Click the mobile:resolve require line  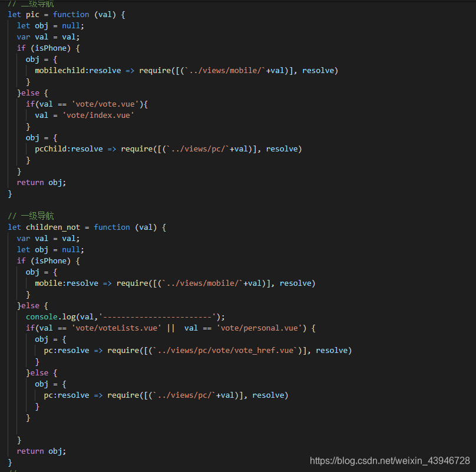tap(175, 283)
